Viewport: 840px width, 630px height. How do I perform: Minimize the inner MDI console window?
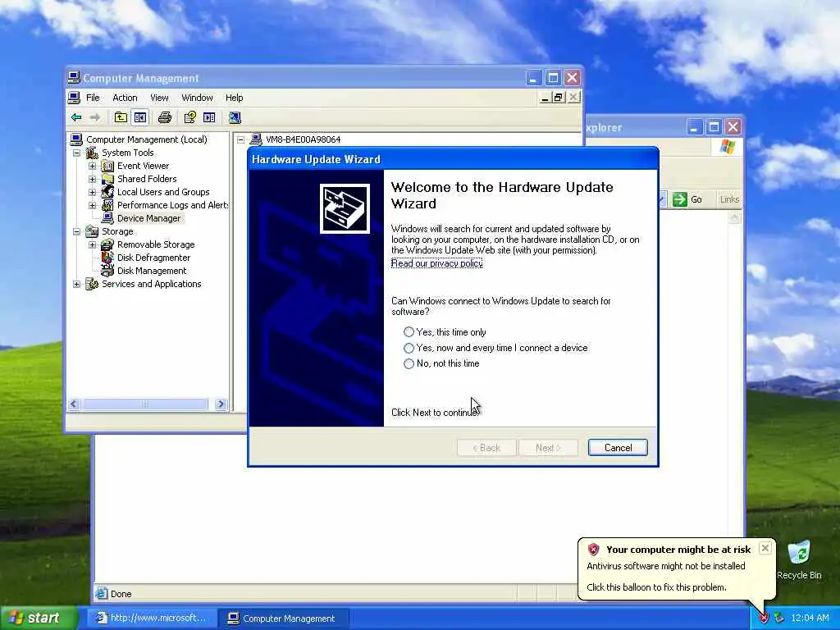545,98
